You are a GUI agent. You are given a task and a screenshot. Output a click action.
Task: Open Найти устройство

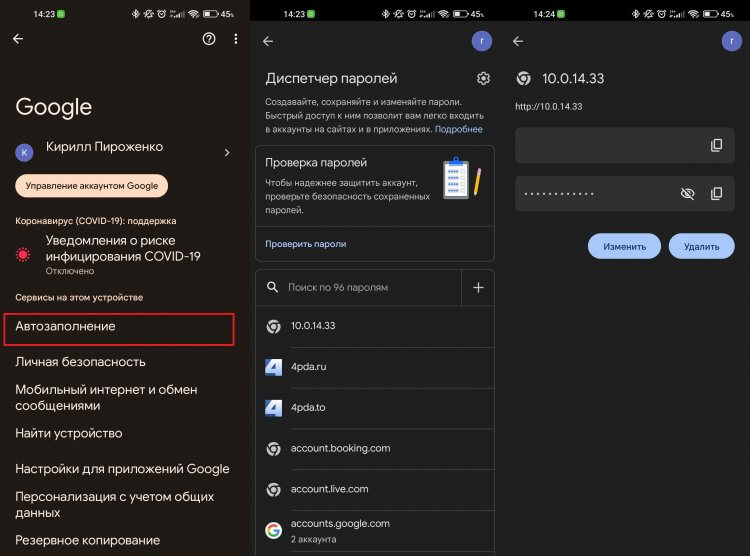click(x=69, y=433)
